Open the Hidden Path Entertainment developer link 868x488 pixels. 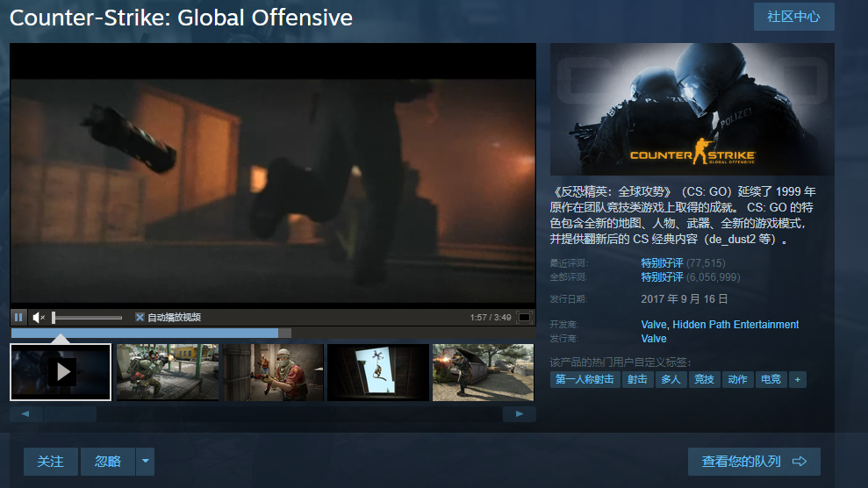pyautogui.click(x=735, y=324)
